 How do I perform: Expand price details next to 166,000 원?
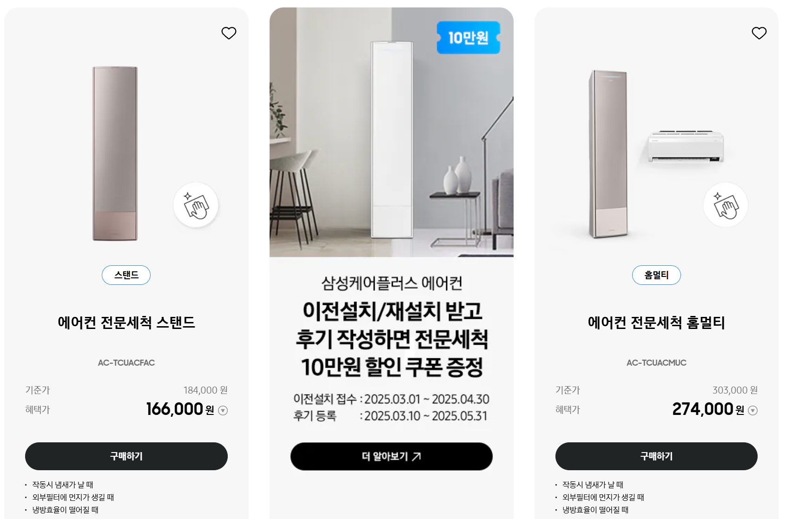(x=223, y=410)
